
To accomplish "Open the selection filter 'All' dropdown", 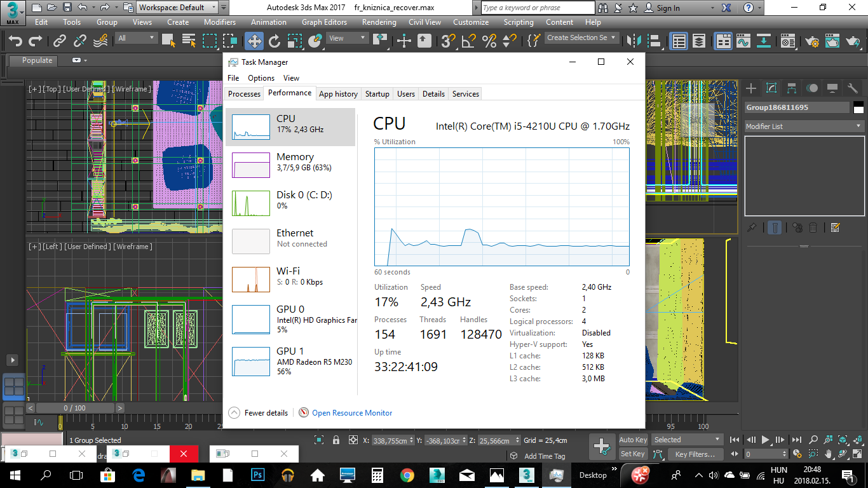I will pyautogui.click(x=136, y=38).
